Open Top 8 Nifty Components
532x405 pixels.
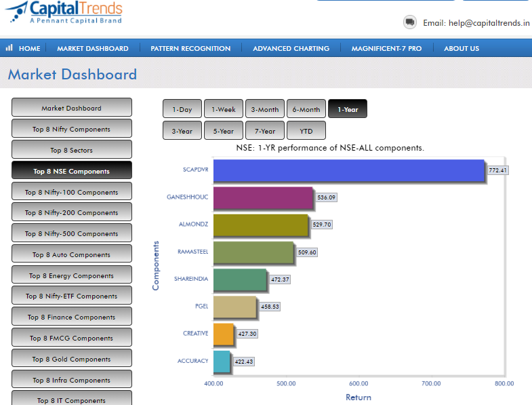coord(72,129)
